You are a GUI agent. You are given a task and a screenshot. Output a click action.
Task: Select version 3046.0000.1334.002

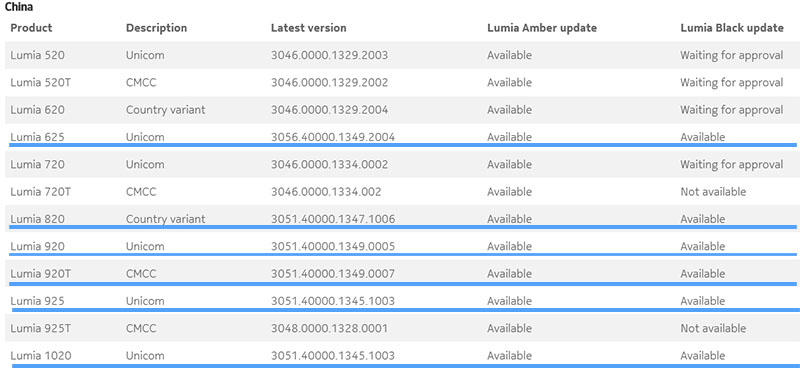(326, 192)
